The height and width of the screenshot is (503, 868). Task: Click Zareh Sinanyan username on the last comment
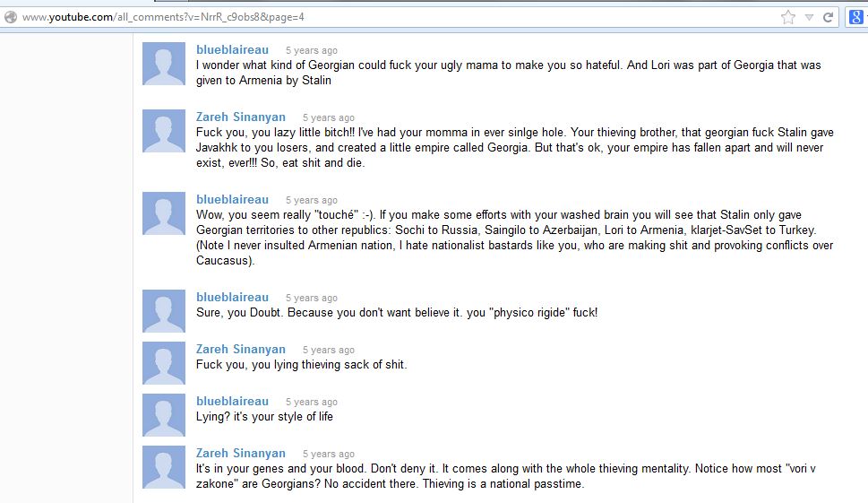[241, 453]
